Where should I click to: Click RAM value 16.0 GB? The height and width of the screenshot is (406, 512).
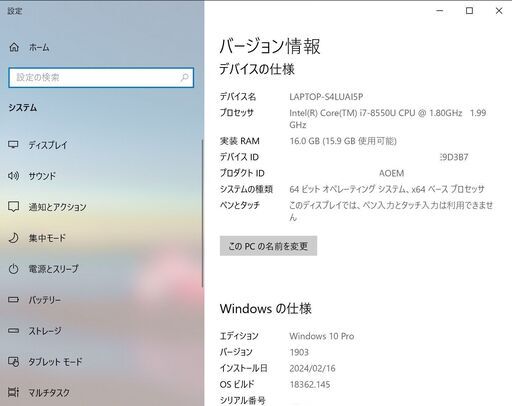coord(343,141)
